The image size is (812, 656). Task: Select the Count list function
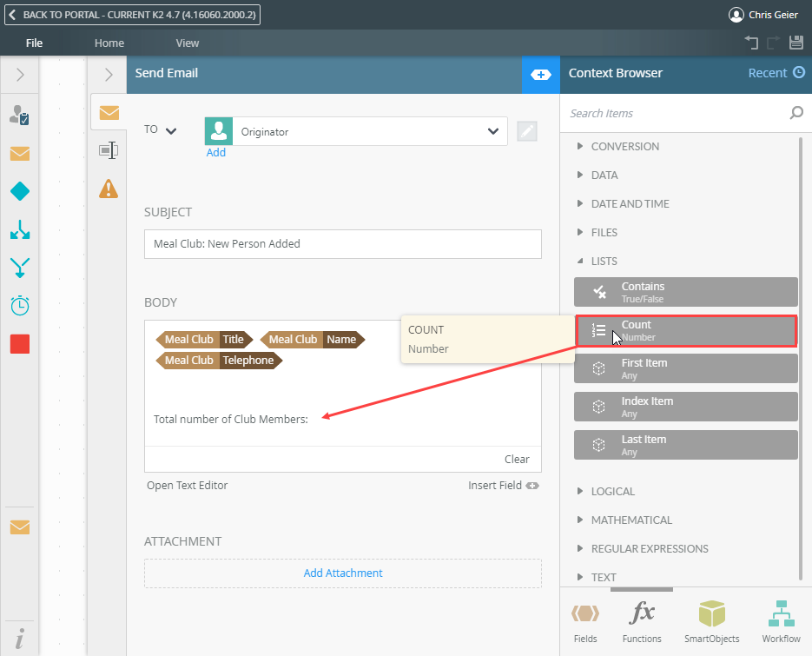pos(685,330)
